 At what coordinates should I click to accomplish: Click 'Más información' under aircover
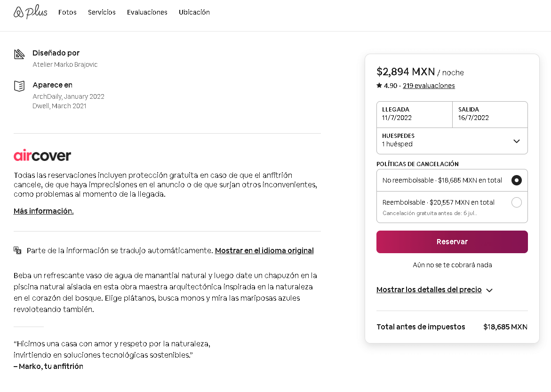tap(44, 211)
